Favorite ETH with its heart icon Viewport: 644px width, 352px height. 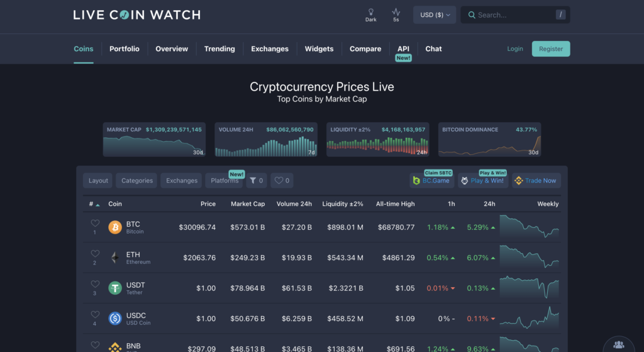[x=95, y=254]
